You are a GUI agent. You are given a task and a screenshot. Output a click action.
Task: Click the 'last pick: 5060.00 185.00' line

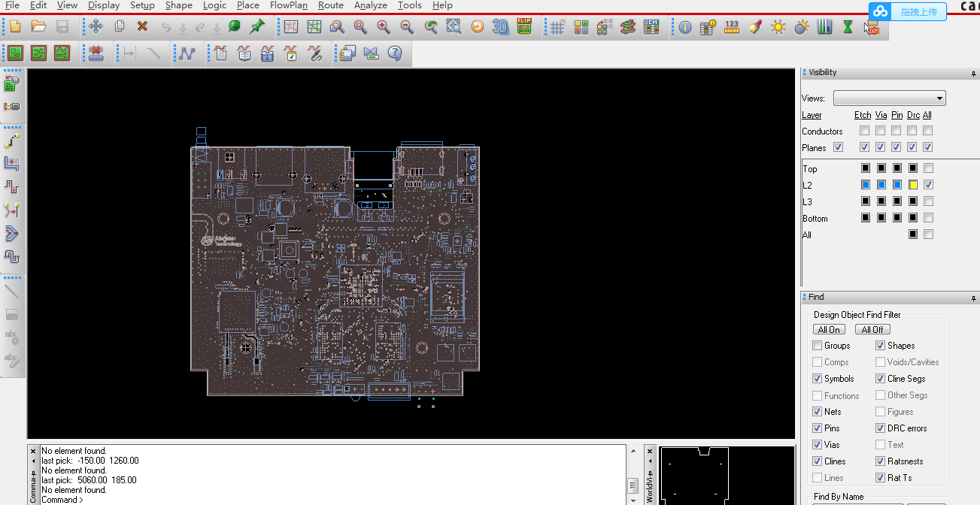point(90,480)
